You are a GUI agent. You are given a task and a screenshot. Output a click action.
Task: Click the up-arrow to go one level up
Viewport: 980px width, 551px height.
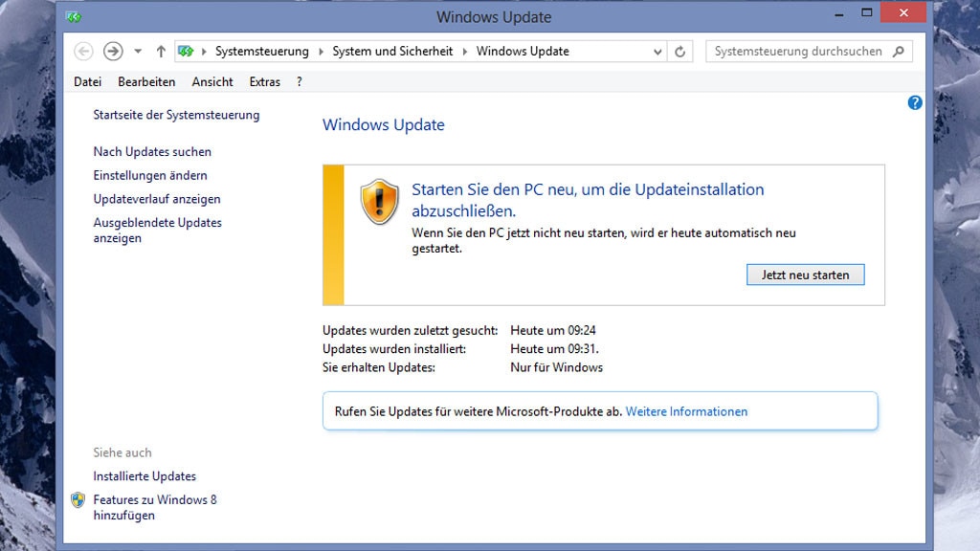pos(162,51)
